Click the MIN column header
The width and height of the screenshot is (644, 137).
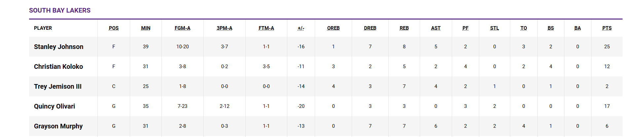click(x=146, y=28)
